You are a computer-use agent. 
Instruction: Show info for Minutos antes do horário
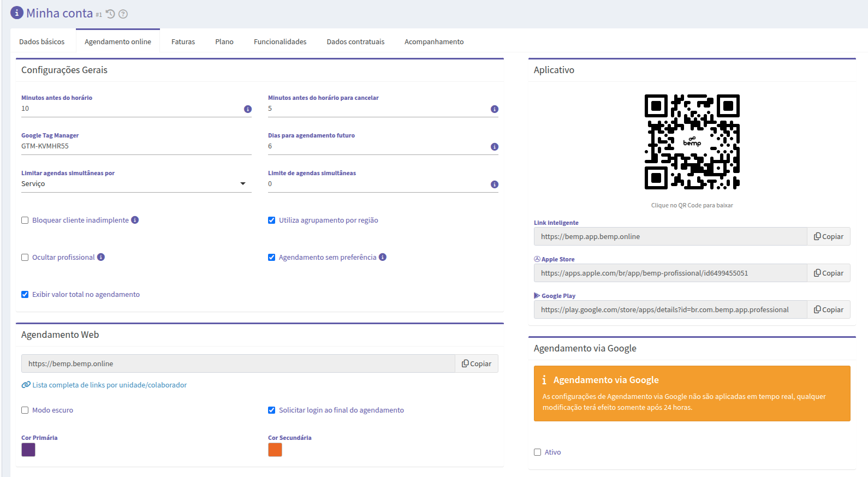coord(248,109)
